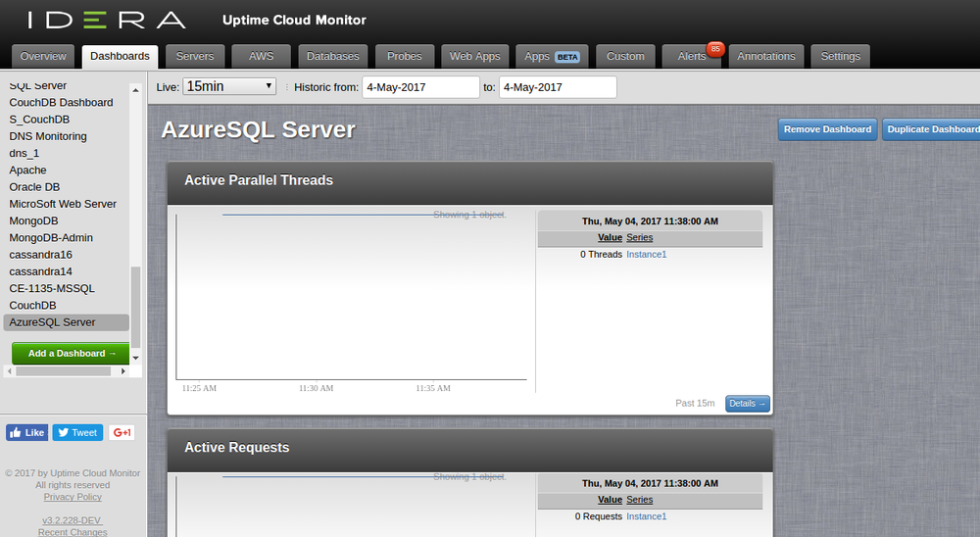Click sidebar scroll down arrow
This screenshot has height=537, width=980.
(x=135, y=359)
